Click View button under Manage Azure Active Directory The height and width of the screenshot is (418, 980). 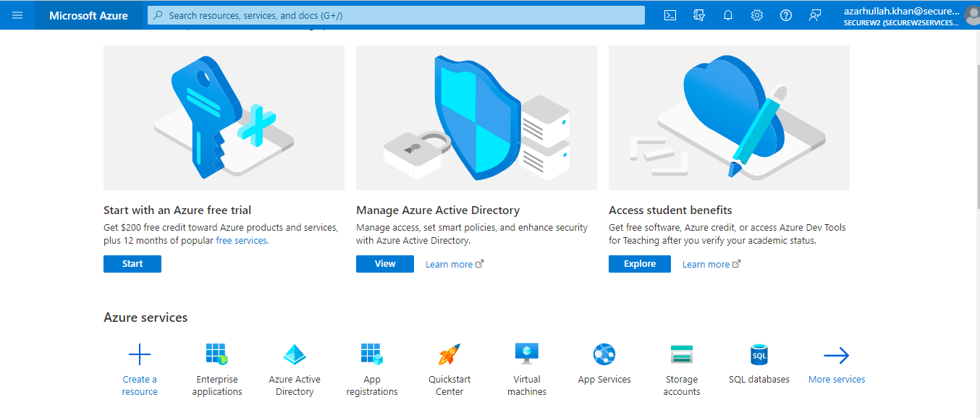[385, 264]
